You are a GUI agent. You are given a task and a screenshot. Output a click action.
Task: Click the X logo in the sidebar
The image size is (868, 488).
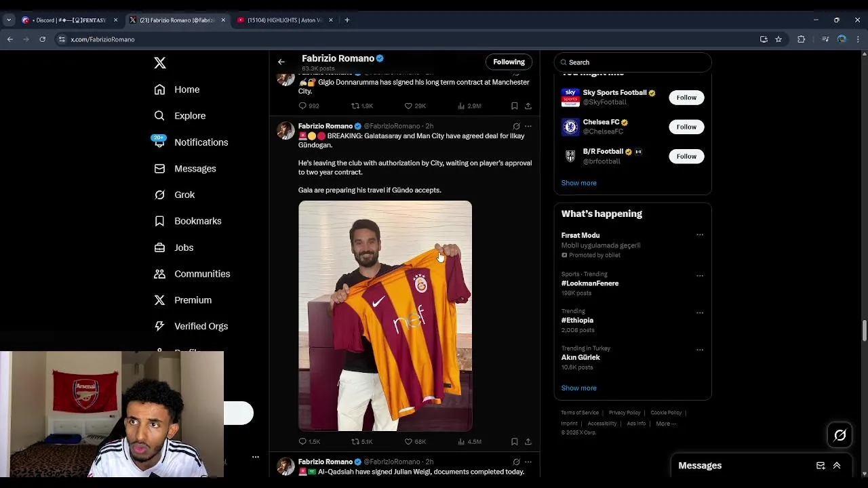pos(160,63)
